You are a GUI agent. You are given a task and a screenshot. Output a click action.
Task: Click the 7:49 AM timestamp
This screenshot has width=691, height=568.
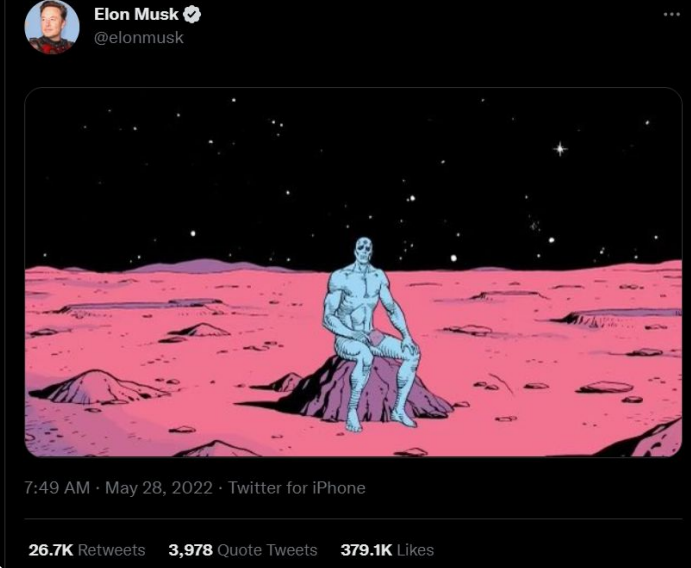pos(57,488)
